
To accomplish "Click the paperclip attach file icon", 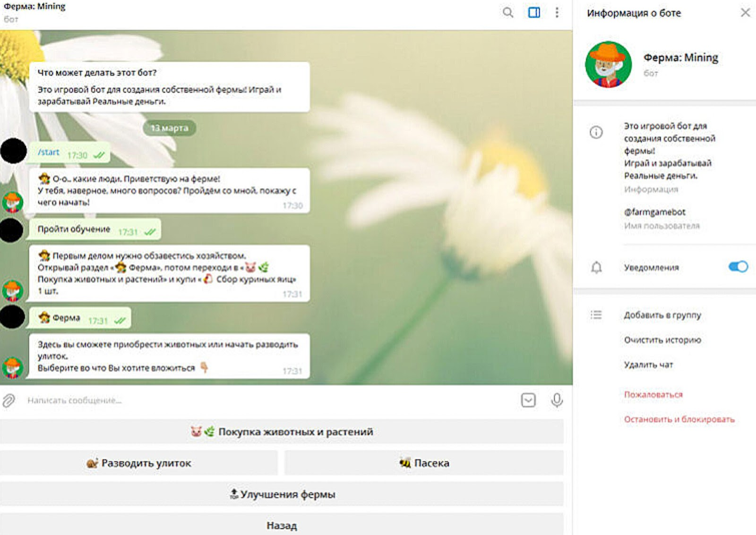I will pos(9,400).
